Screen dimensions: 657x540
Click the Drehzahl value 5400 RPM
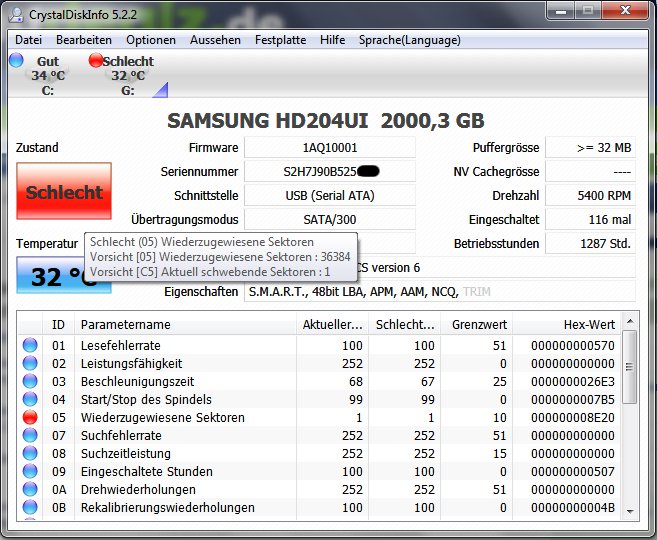click(x=590, y=195)
